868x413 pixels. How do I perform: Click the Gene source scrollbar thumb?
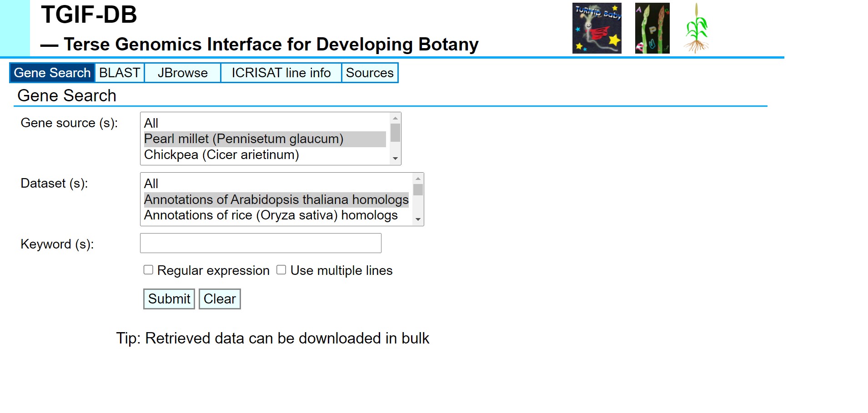395,133
